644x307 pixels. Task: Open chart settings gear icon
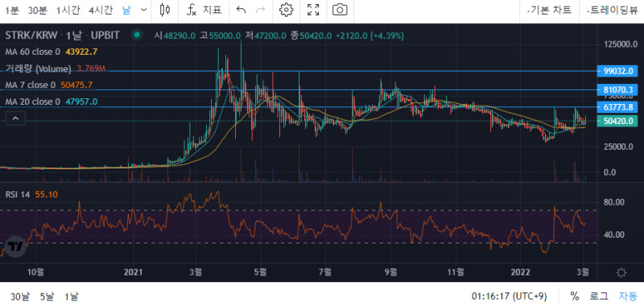[286, 10]
